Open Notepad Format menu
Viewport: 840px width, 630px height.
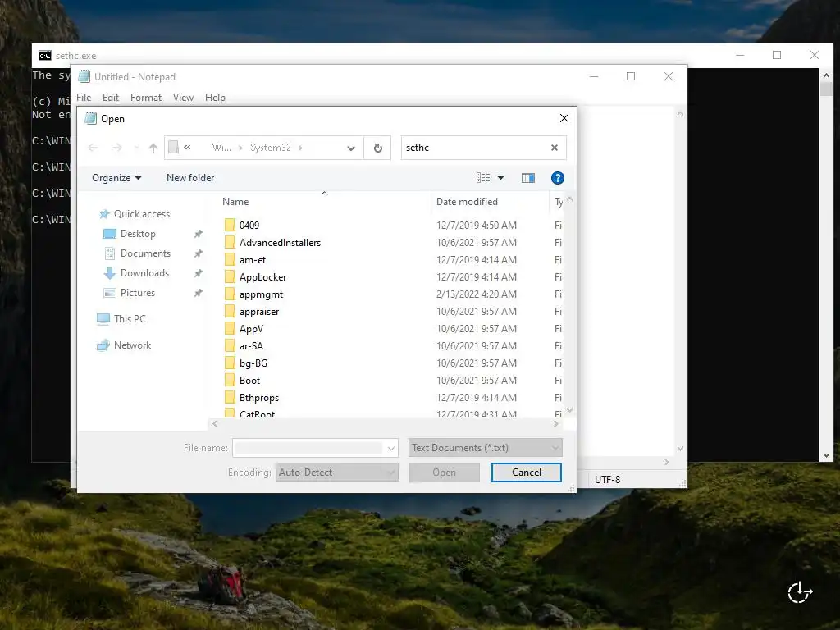146,98
